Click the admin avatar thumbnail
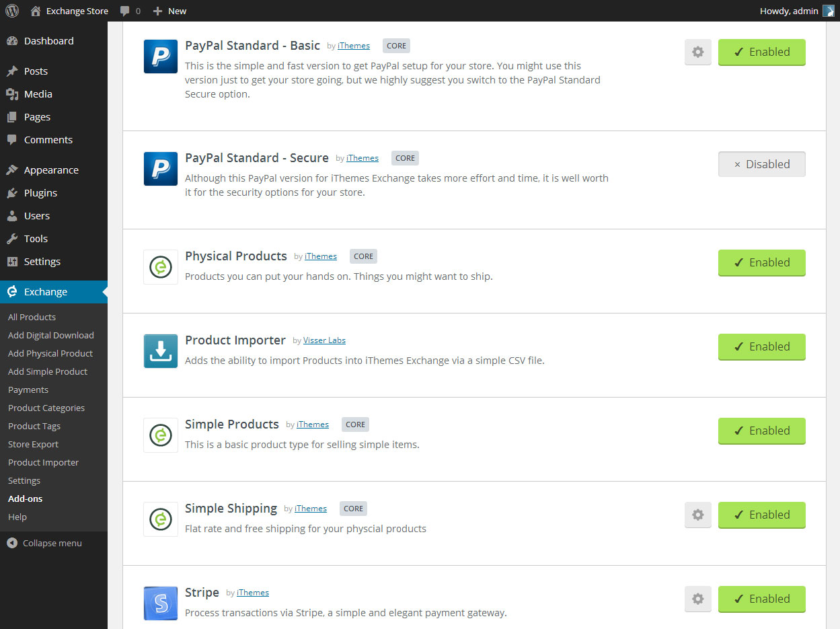This screenshot has height=629, width=840. point(829,10)
